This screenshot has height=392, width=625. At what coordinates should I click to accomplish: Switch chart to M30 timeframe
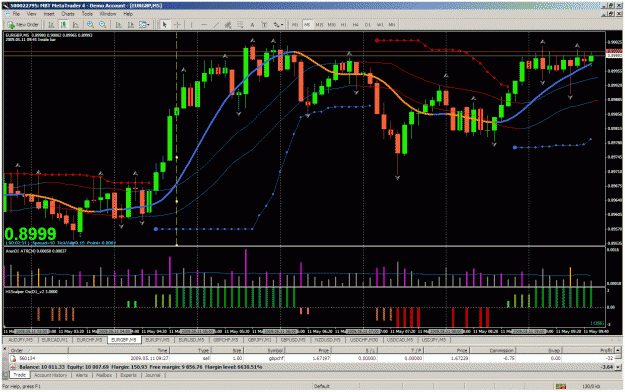tap(332, 25)
